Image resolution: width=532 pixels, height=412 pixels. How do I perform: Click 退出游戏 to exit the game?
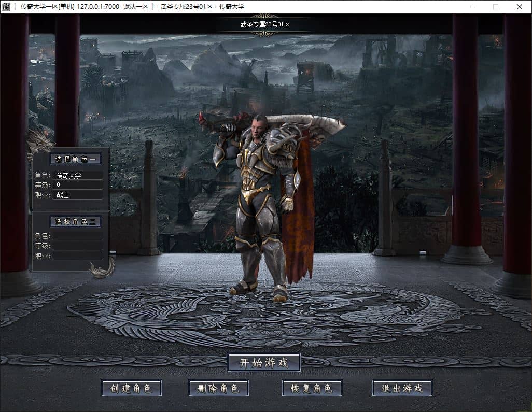pos(402,388)
